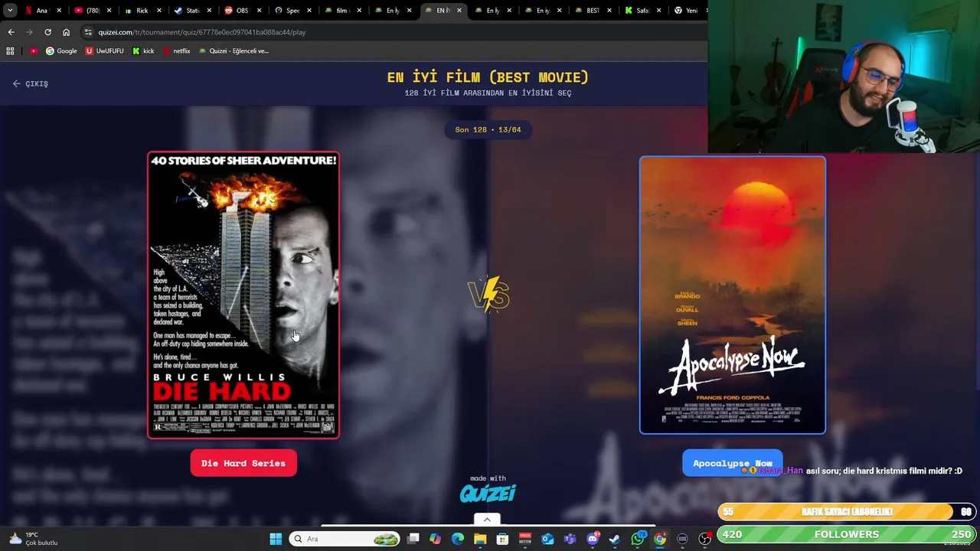Open Microsoft Edge from taskbar
Image resolution: width=980 pixels, height=551 pixels.
[x=458, y=539]
